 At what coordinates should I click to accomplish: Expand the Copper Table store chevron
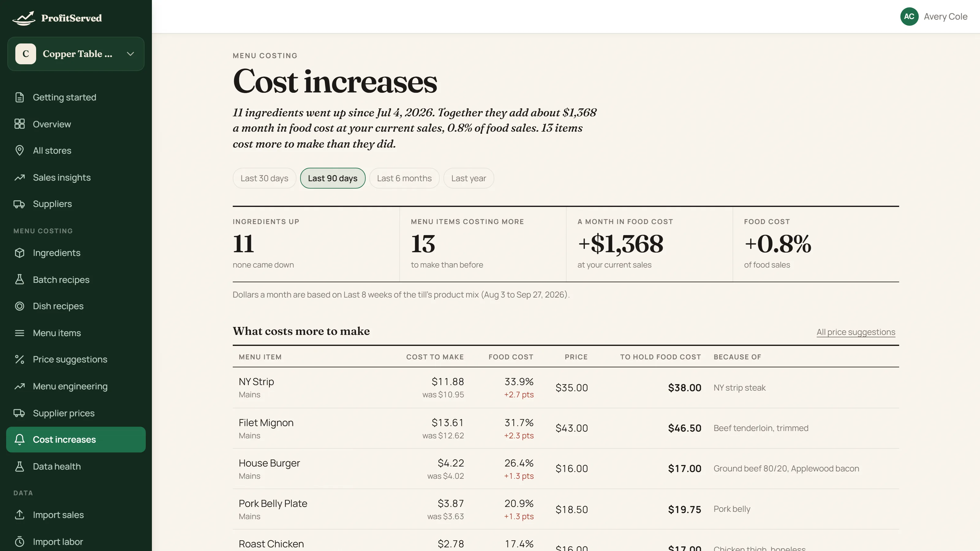[x=130, y=54]
